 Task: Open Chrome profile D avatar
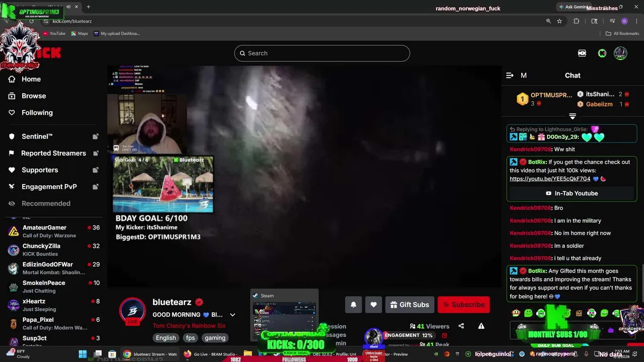pos(624,21)
